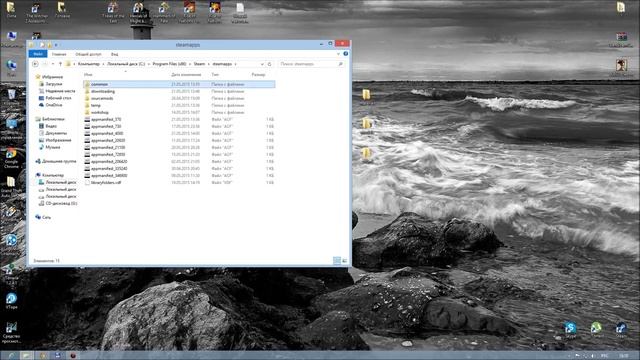Open the address bar history dropdown
Viewport: 640px width, 360px height.
[x=262, y=64]
